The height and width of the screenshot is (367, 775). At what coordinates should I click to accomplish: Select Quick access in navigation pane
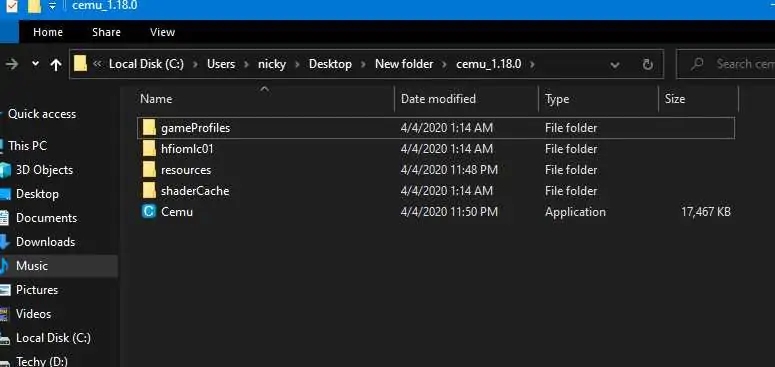pyautogui.click(x=42, y=114)
